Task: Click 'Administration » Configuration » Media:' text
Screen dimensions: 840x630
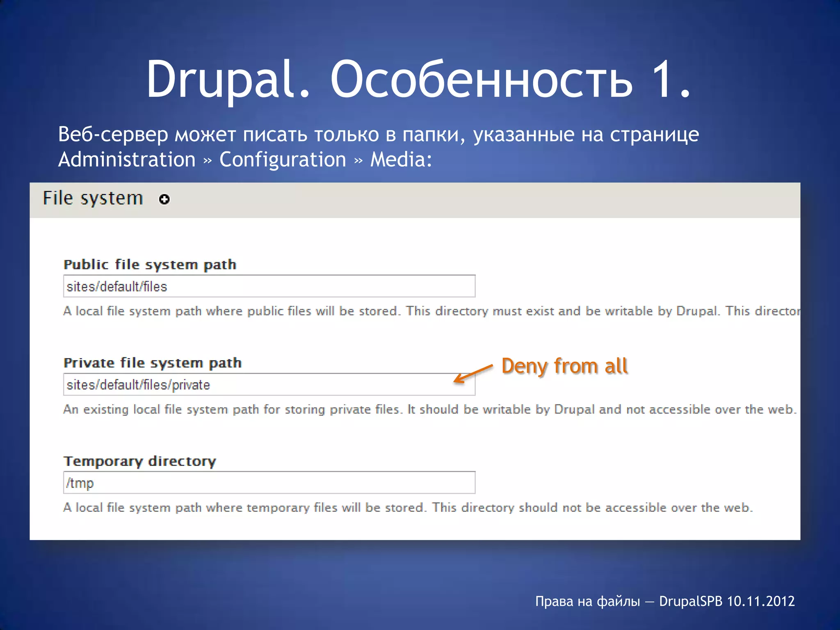Action: pyautogui.click(x=245, y=160)
